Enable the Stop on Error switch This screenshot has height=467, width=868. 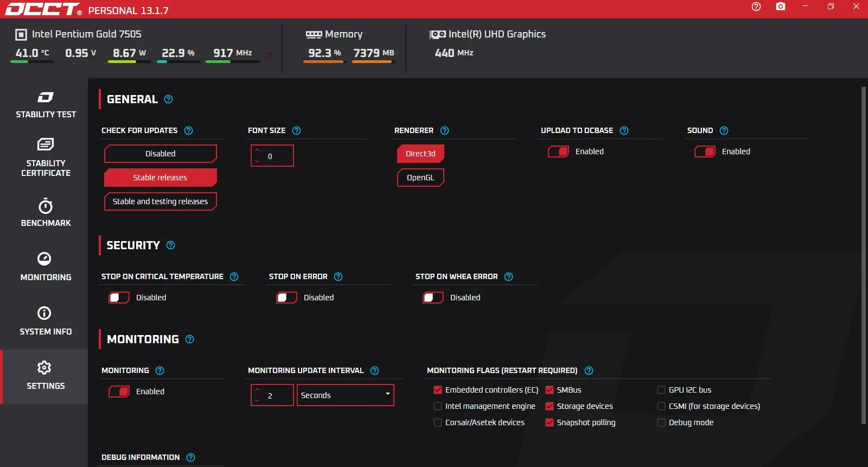point(286,298)
